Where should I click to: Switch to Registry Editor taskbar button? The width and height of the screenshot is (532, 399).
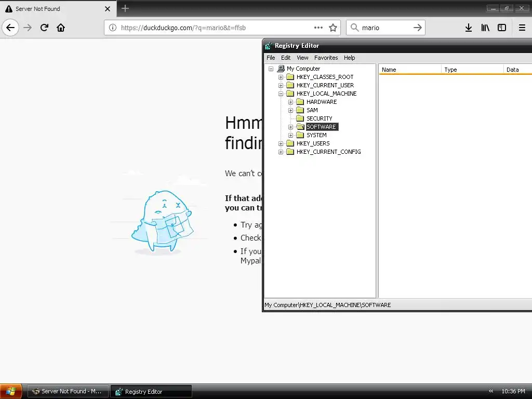(151, 391)
